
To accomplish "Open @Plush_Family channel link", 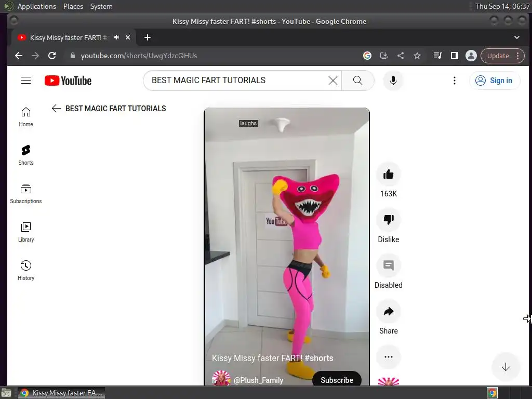I will coord(258,380).
